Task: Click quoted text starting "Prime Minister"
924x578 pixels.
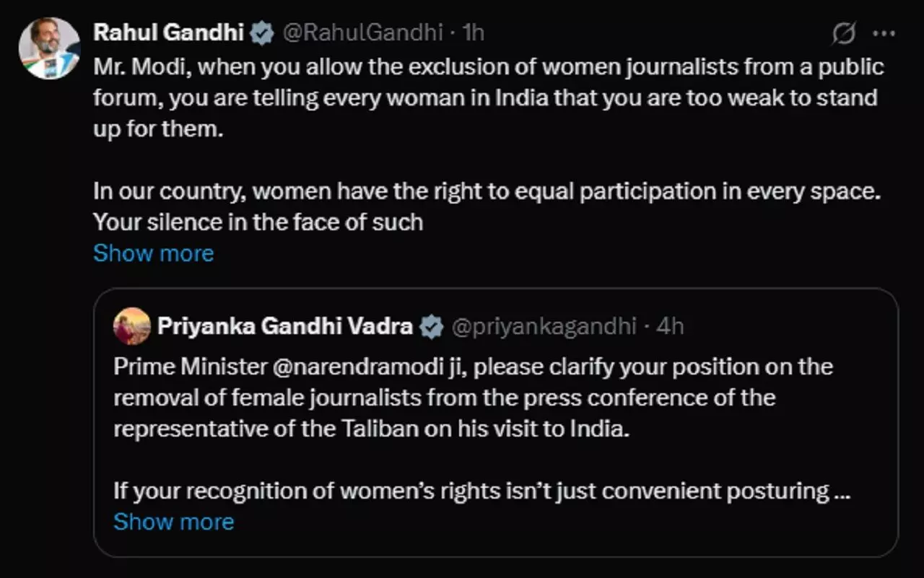Action: pyautogui.click(x=473, y=397)
